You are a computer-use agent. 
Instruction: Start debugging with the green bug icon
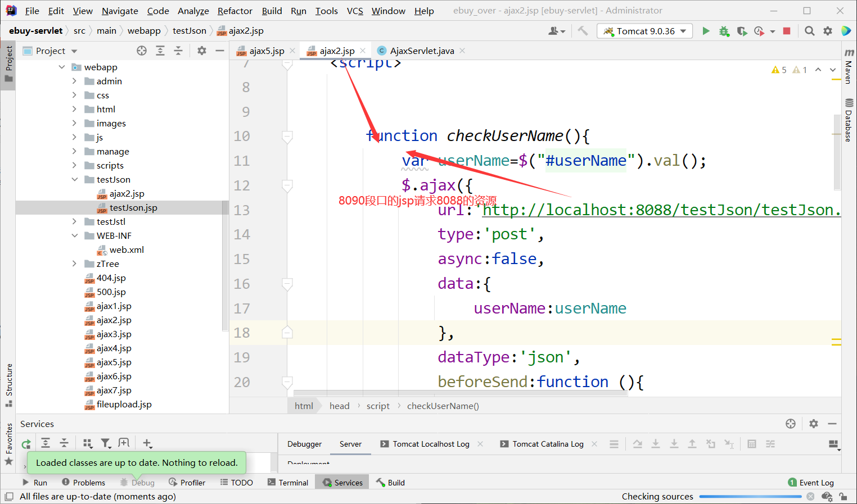724,31
